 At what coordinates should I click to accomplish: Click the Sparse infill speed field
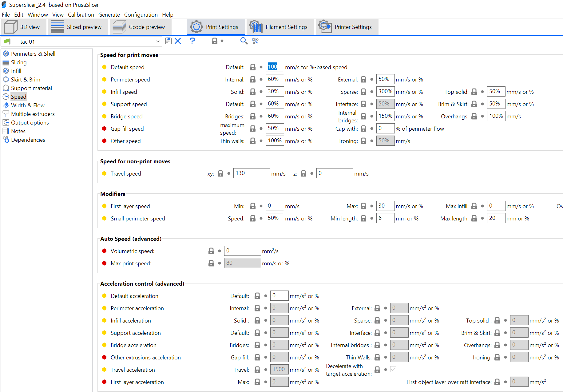point(385,92)
